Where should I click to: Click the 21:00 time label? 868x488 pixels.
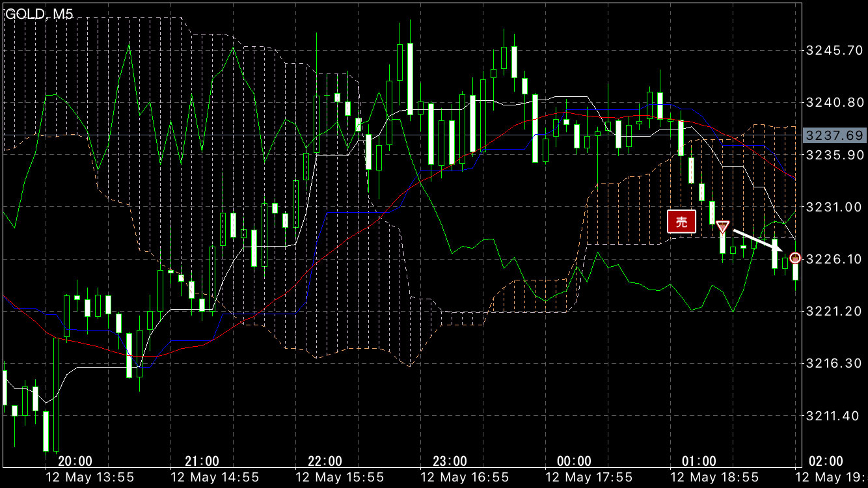coord(202,461)
